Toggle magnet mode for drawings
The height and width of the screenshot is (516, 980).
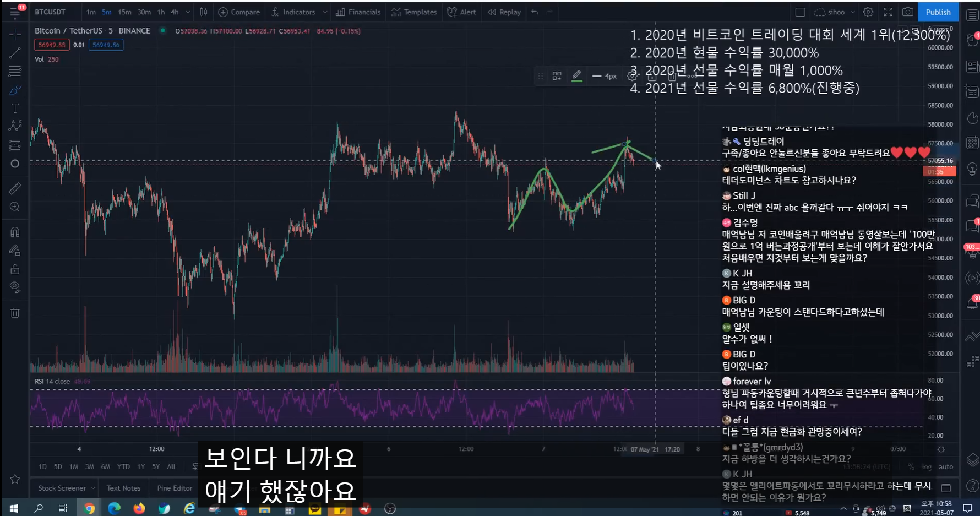click(15, 232)
